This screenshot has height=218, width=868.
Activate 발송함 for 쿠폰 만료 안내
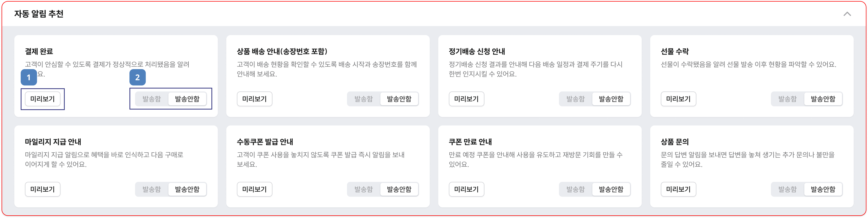[575, 189]
